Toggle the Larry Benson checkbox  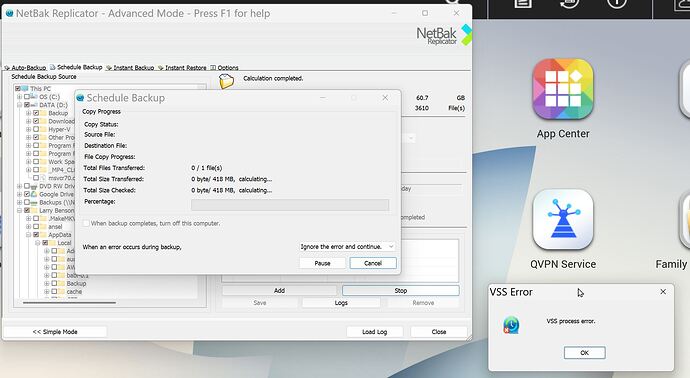click(27, 210)
